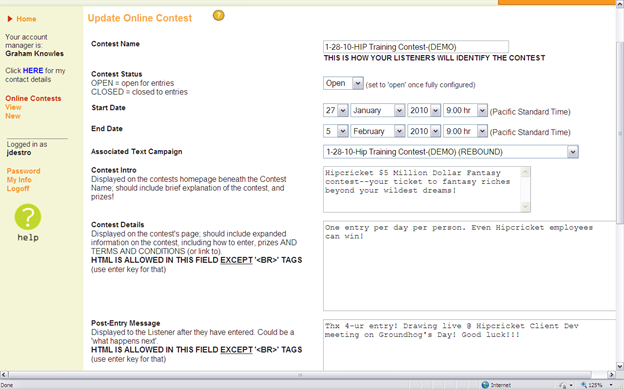624x390 pixels.
Task: View existing online contests
Action: point(13,107)
